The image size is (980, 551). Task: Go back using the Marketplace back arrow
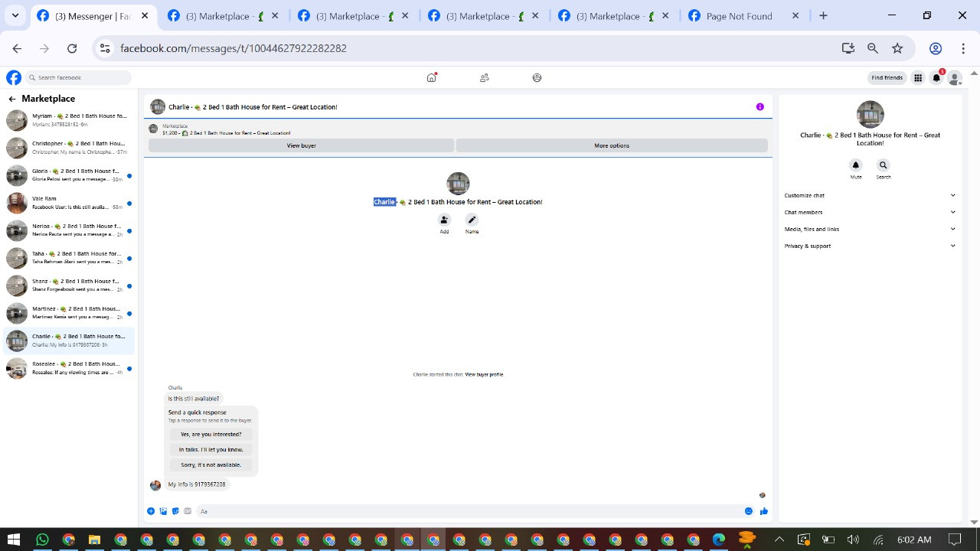[x=12, y=99]
